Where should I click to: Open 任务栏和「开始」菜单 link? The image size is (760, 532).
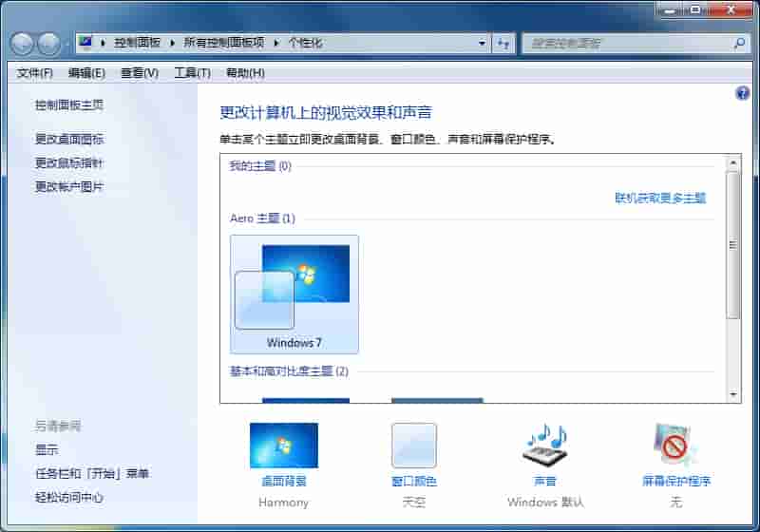[x=91, y=473]
